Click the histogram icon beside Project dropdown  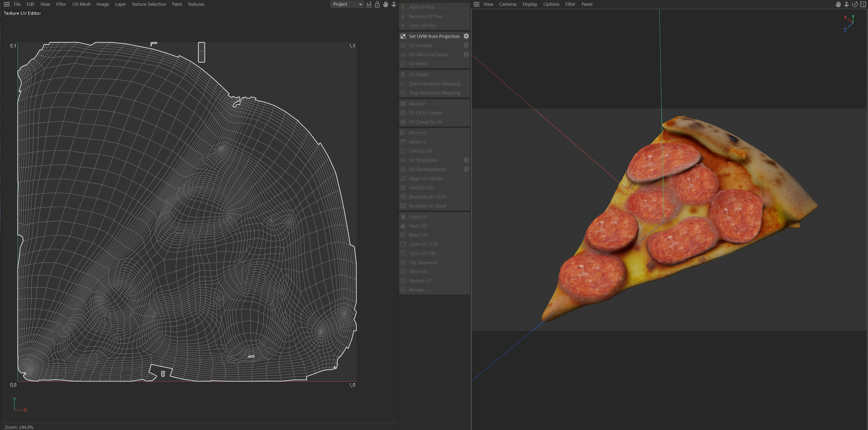click(x=369, y=4)
